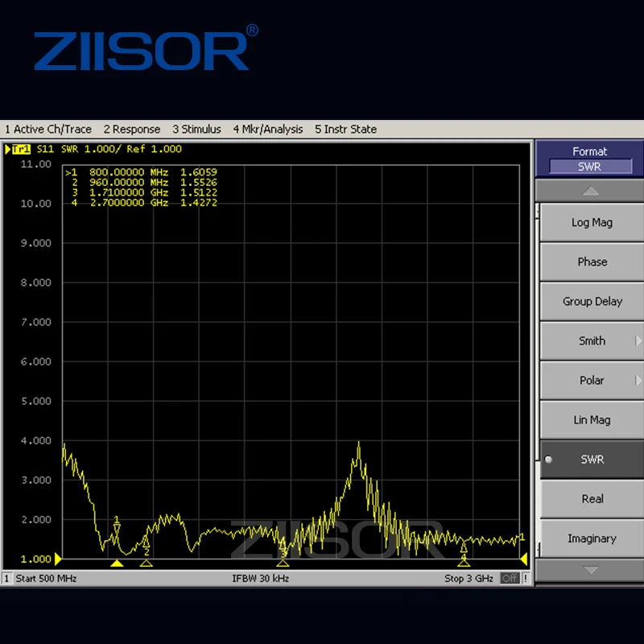644x644 pixels.
Task: Select the Tr1 trace label
Action: [x=21, y=149]
